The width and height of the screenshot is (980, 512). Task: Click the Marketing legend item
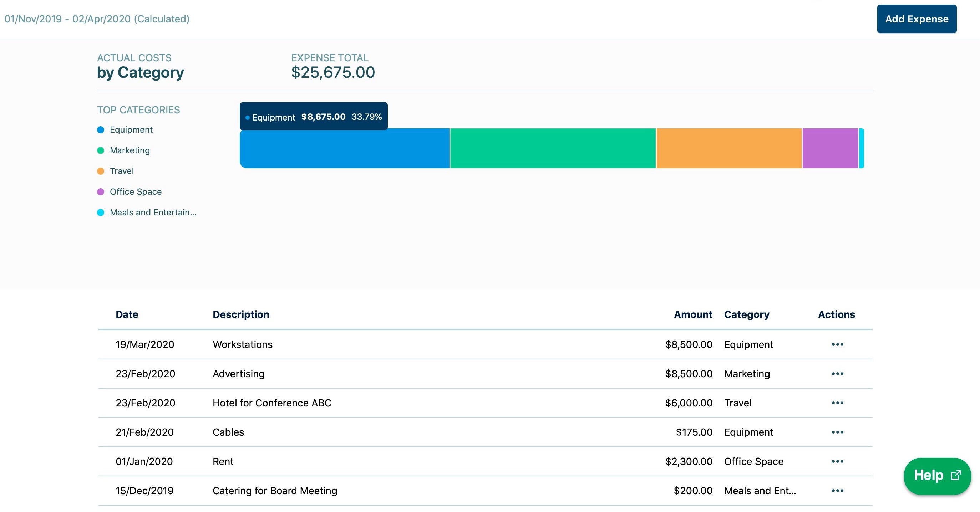point(130,150)
